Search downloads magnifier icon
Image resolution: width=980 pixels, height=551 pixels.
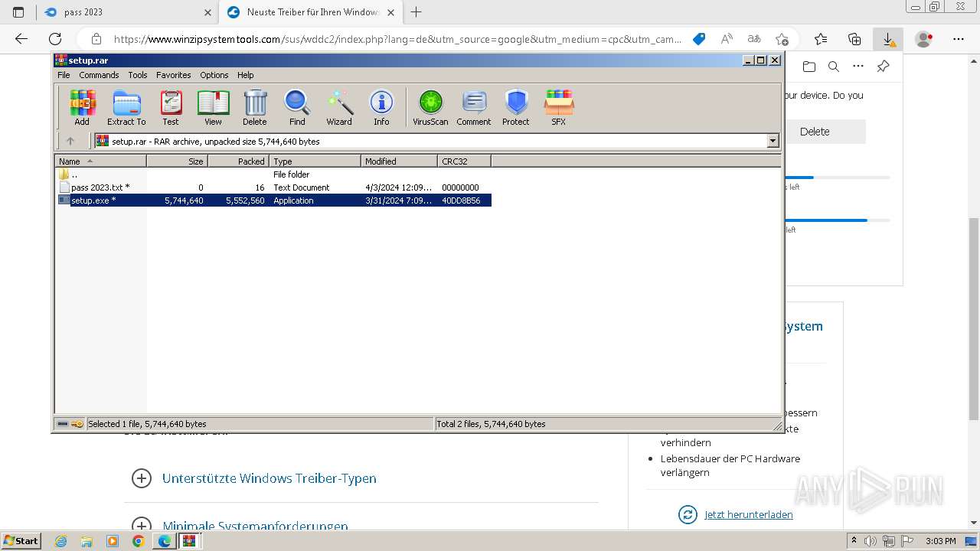[834, 67]
